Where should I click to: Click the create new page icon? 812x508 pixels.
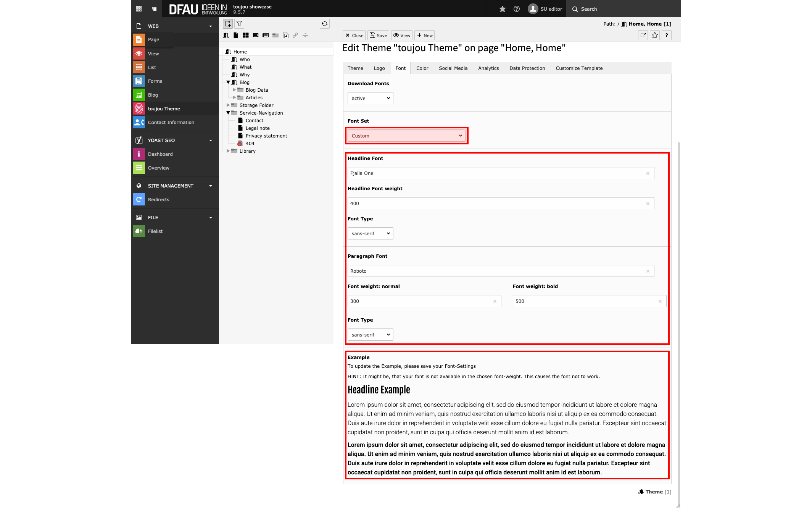click(228, 24)
